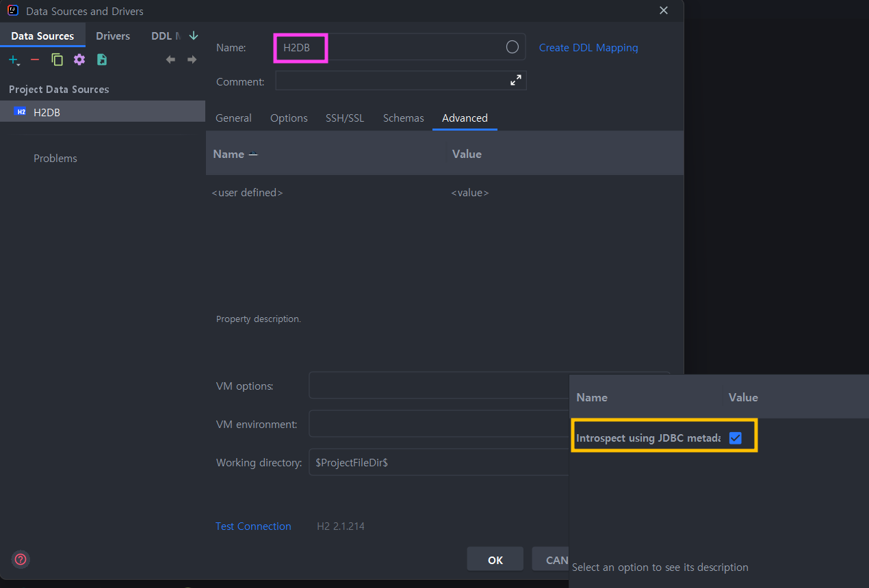
Task: Select the Advanced tab
Action: [465, 118]
